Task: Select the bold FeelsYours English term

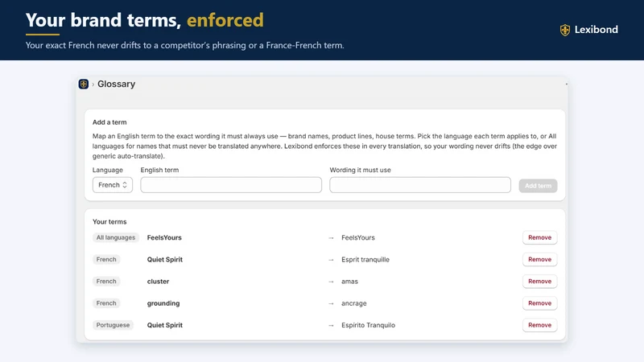Action: [x=164, y=237]
